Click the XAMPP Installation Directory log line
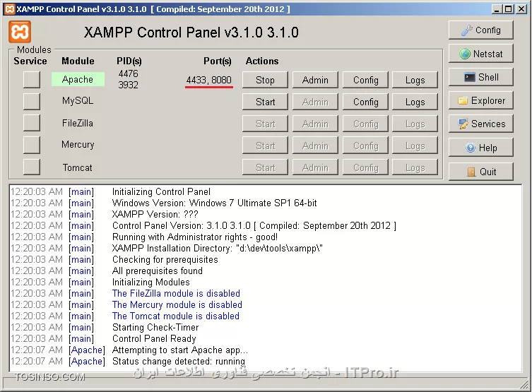The height and width of the screenshot is (392, 532). [217, 248]
